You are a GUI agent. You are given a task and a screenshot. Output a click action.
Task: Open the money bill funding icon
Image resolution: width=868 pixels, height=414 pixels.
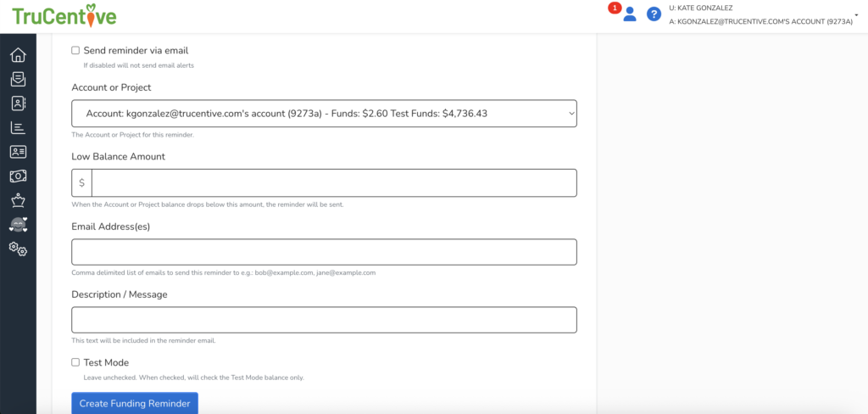point(18,176)
